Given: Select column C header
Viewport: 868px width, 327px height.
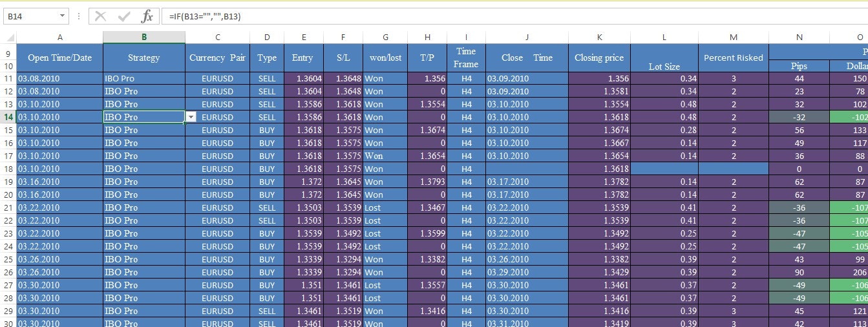Looking at the screenshot, I should click(x=218, y=37).
